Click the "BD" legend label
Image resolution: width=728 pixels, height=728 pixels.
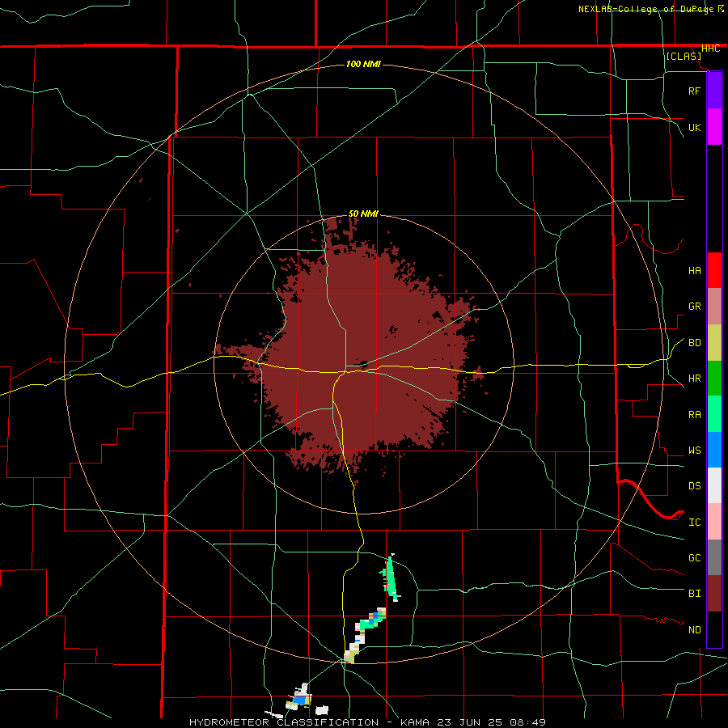point(694,343)
